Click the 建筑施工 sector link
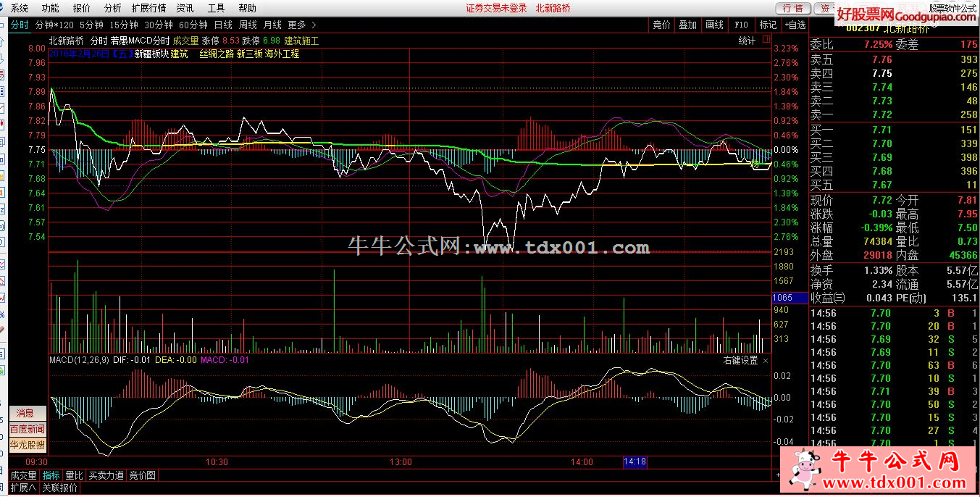 [x=301, y=41]
